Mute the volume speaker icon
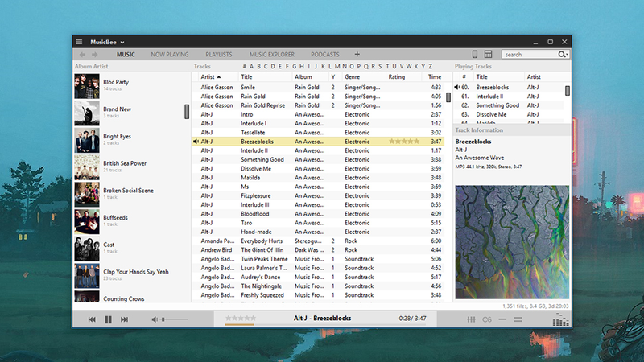 (155, 319)
